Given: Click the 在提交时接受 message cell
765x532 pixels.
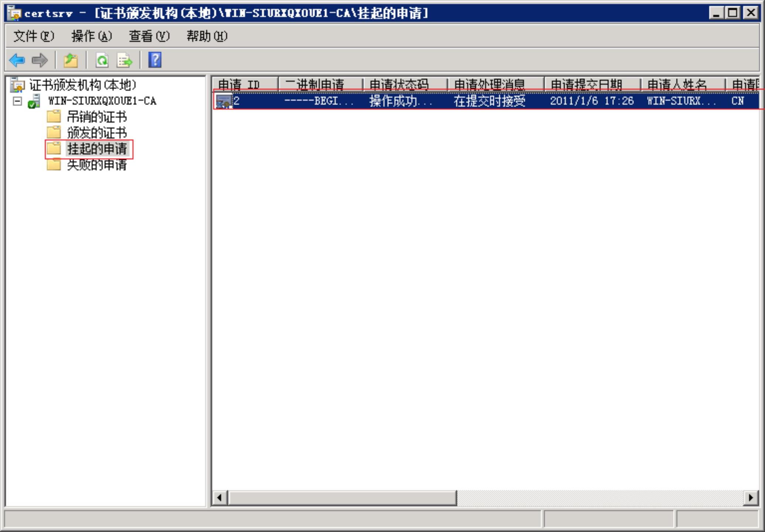Looking at the screenshot, I should (489, 101).
